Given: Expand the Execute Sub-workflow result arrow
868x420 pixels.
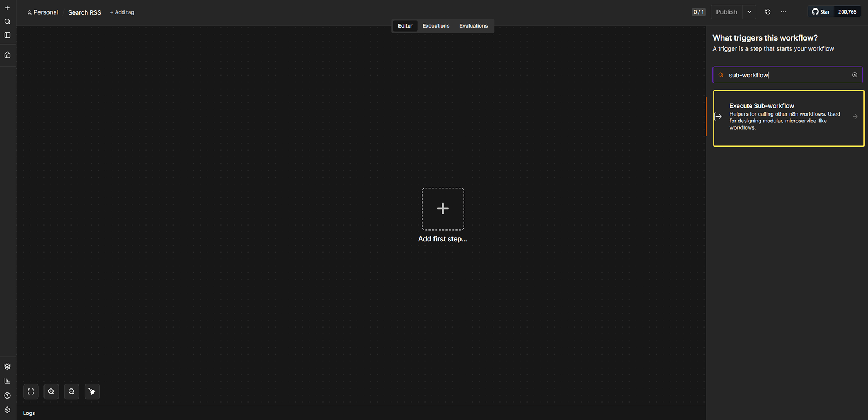Looking at the screenshot, I should (x=855, y=117).
